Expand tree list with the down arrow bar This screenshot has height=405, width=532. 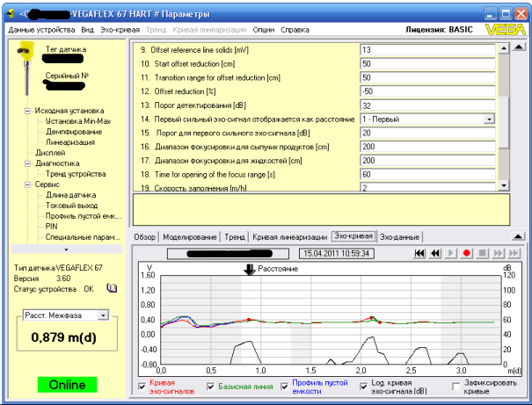click(x=67, y=250)
